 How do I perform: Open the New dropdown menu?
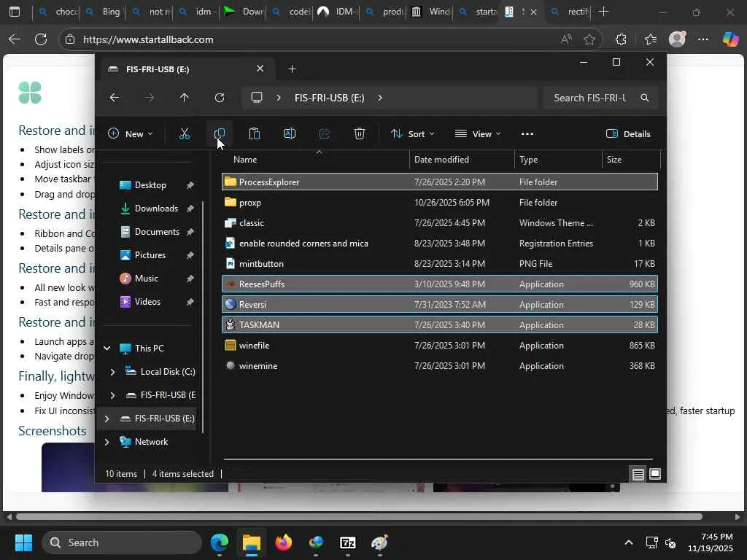(x=131, y=133)
